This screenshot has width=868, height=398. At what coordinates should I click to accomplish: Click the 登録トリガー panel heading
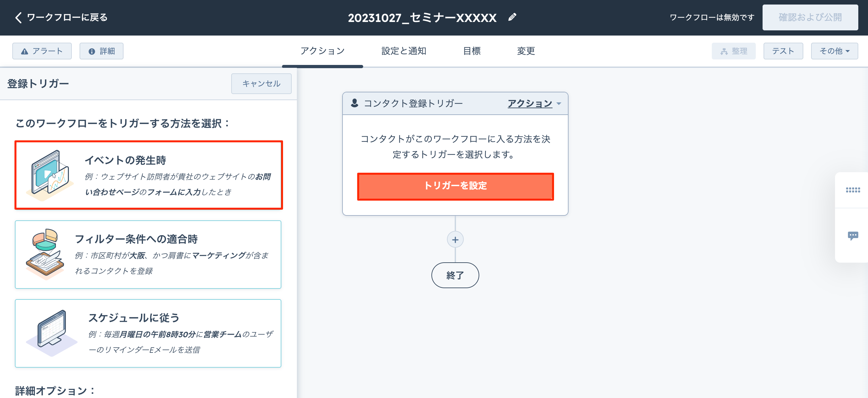[38, 83]
